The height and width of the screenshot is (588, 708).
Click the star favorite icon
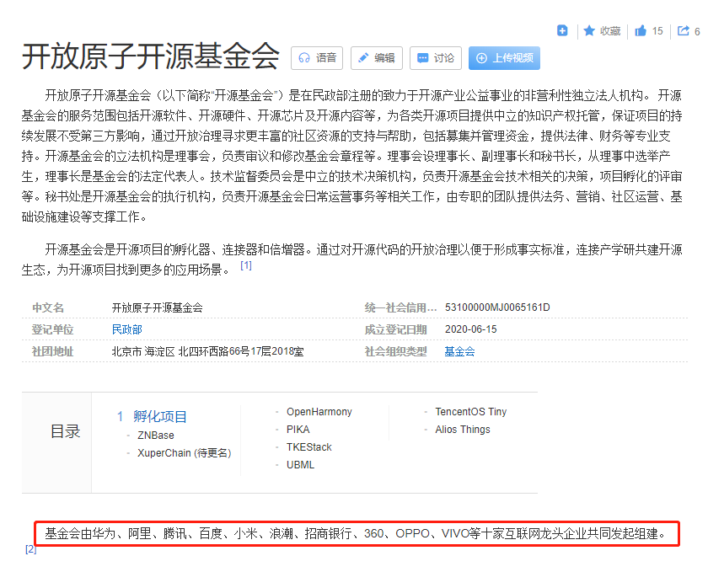tap(589, 30)
